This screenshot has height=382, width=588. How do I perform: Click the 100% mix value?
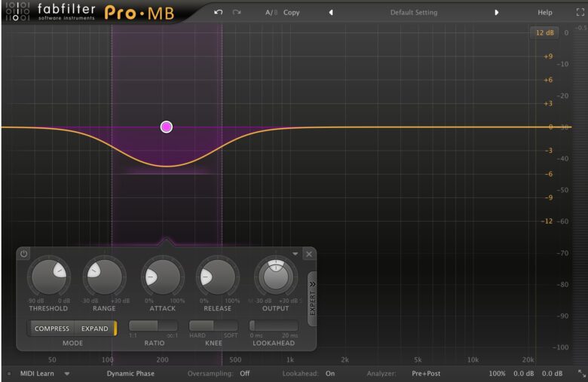[497, 374]
